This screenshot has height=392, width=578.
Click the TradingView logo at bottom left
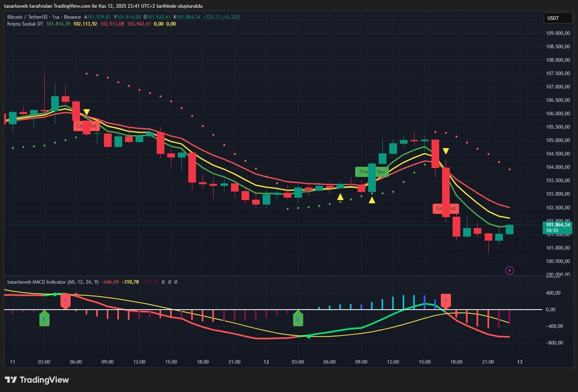pos(37,380)
